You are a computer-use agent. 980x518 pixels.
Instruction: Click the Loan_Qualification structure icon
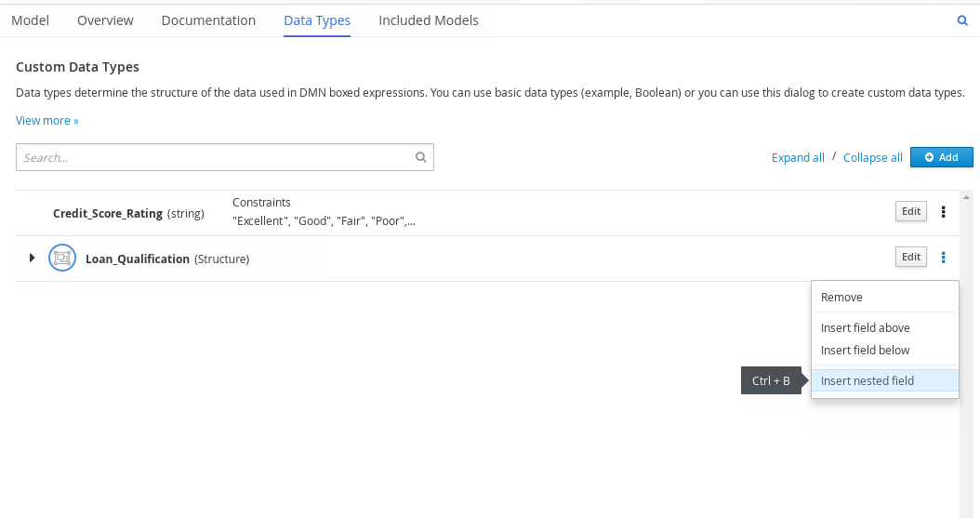(x=61, y=259)
